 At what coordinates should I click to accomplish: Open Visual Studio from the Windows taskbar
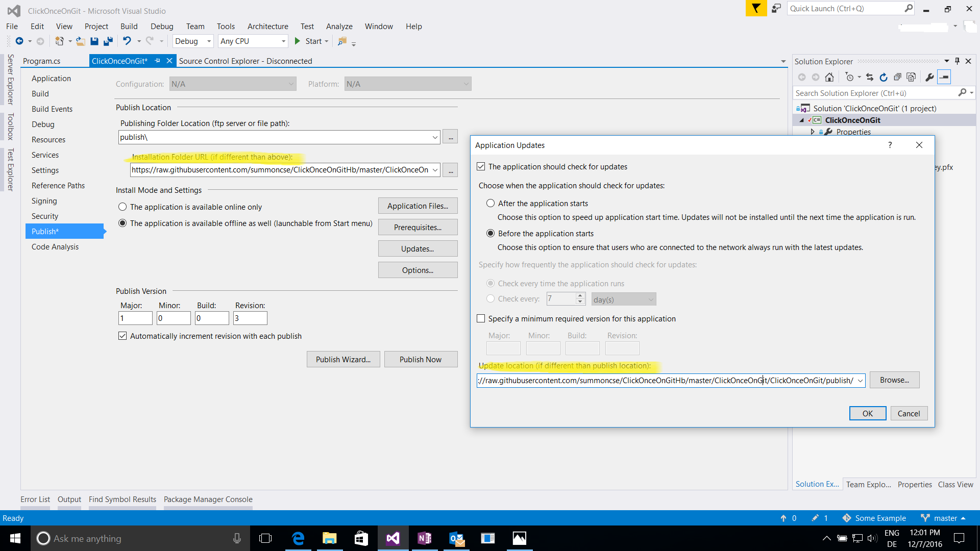(393, 538)
